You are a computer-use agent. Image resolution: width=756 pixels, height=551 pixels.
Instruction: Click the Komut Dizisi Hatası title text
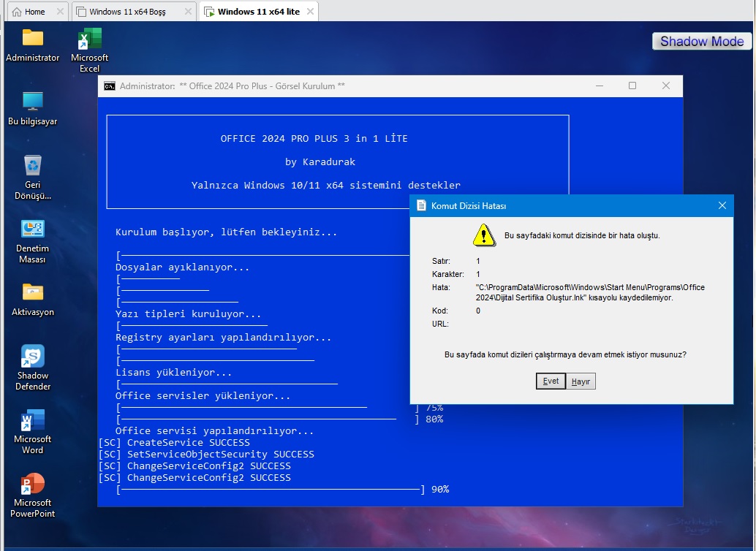point(469,206)
